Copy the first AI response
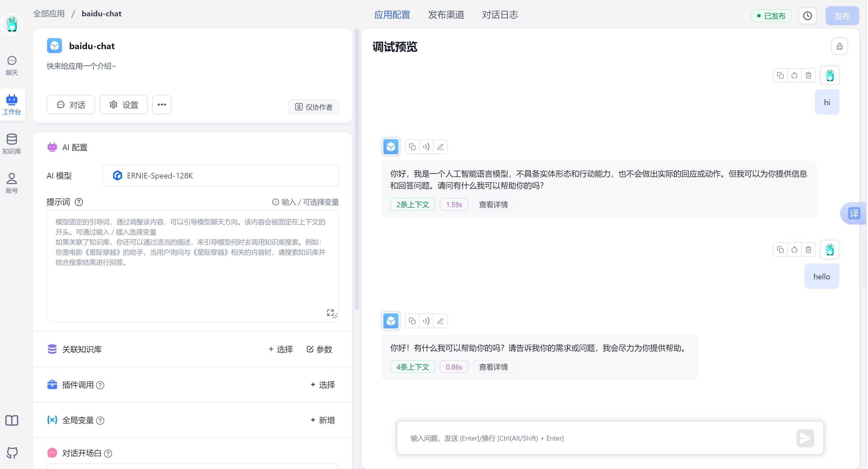This screenshot has height=469, width=868. tap(412, 147)
